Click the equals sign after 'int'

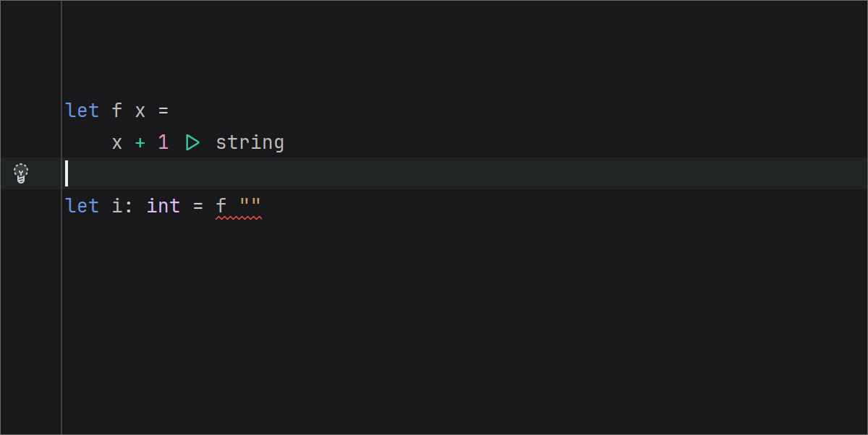tap(197, 206)
